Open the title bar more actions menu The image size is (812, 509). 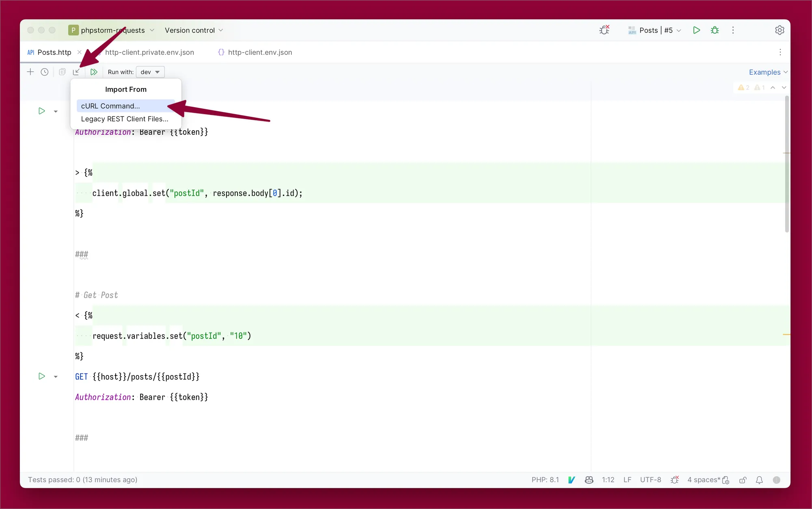733,30
